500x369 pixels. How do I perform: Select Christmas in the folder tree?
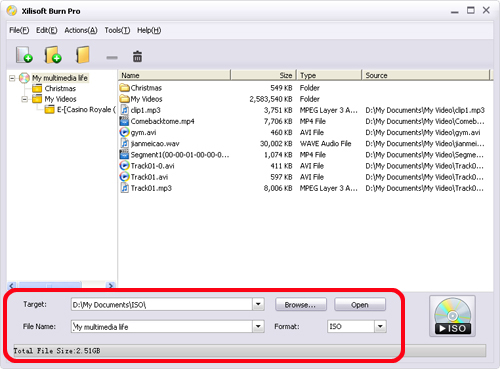coord(60,88)
